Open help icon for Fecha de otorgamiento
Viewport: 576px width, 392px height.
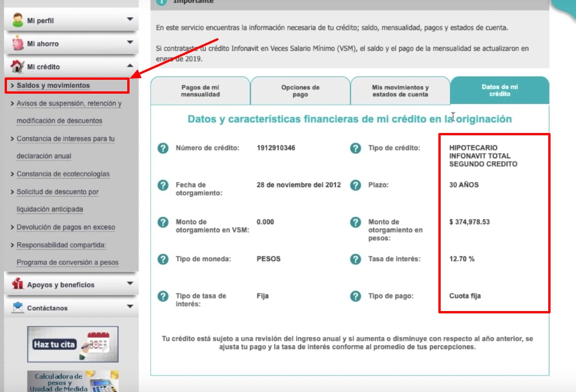point(163,185)
